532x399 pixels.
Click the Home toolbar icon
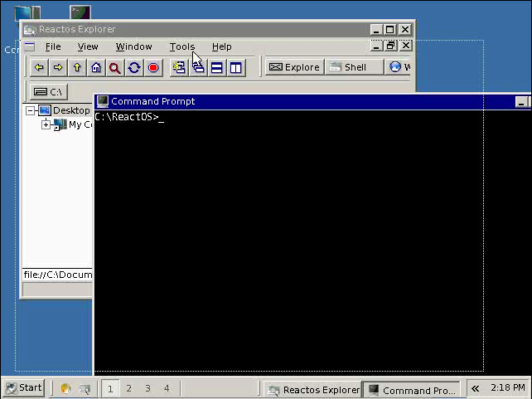tap(96, 67)
